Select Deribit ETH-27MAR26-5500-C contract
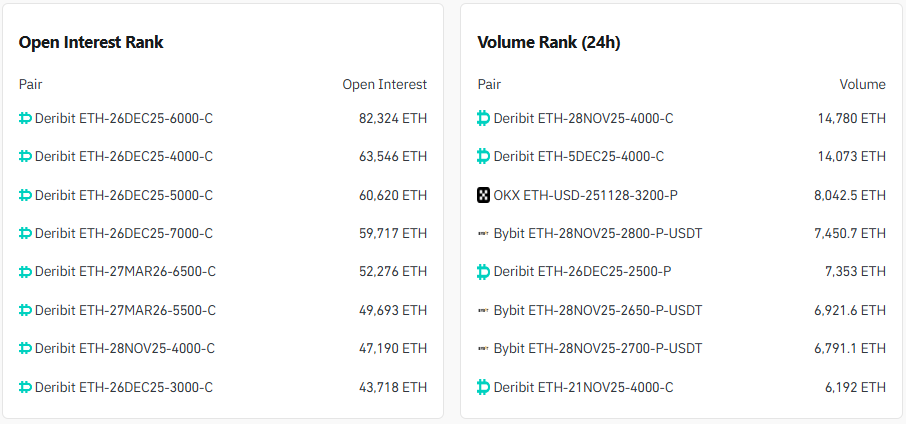906x424 pixels. pos(125,310)
